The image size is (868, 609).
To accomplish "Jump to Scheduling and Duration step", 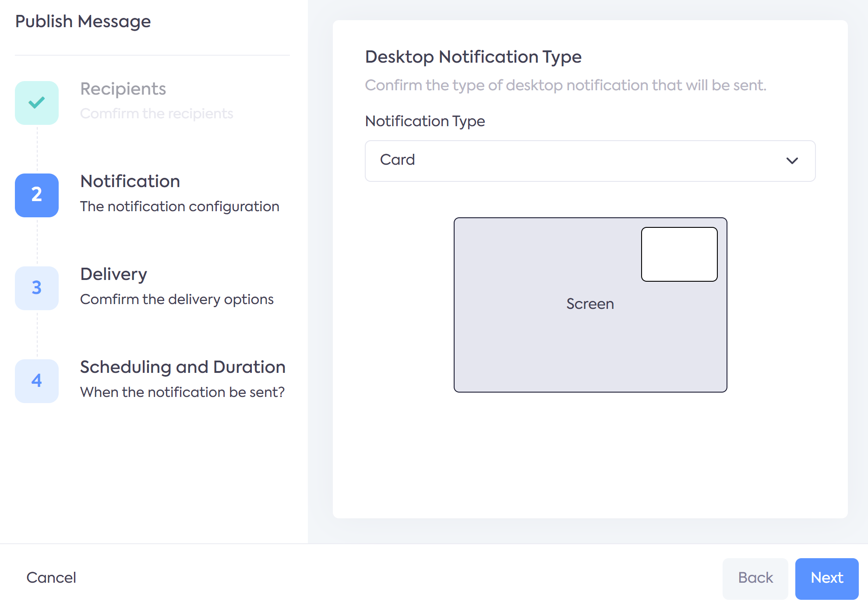I will click(183, 367).
